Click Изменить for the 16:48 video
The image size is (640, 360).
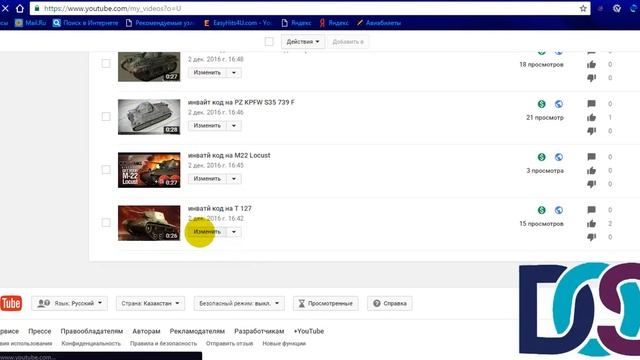(207, 73)
